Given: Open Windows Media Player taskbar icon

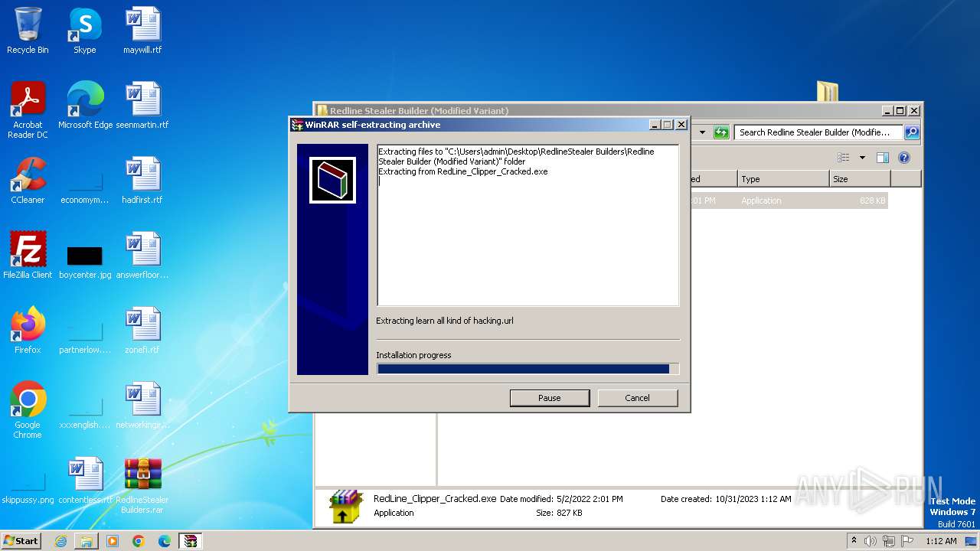Looking at the screenshot, I should (113, 541).
